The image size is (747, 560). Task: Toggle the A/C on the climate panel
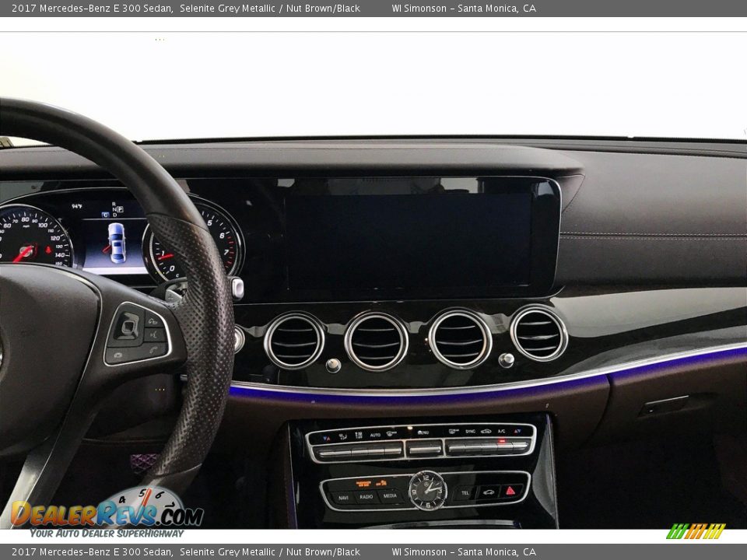coord(501,432)
